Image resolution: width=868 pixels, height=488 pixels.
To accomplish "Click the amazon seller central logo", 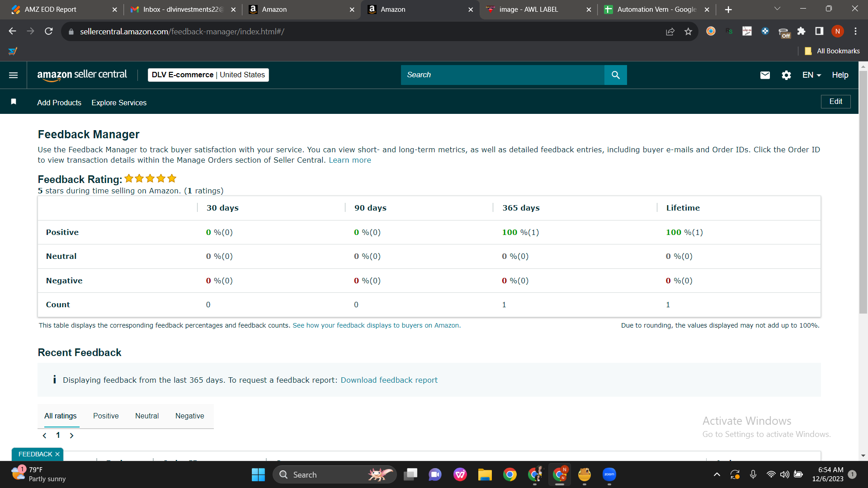I will [x=82, y=75].
